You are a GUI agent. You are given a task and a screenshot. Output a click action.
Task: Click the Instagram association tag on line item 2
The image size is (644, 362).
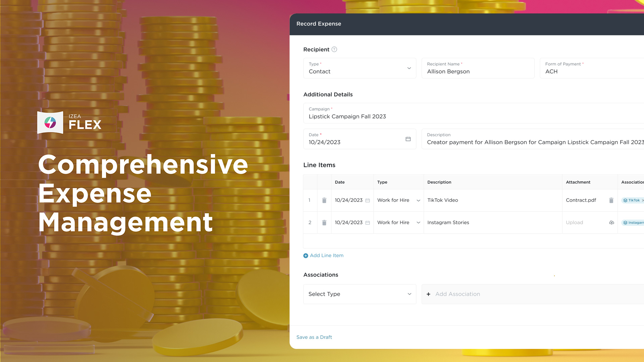pyautogui.click(x=633, y=222)
